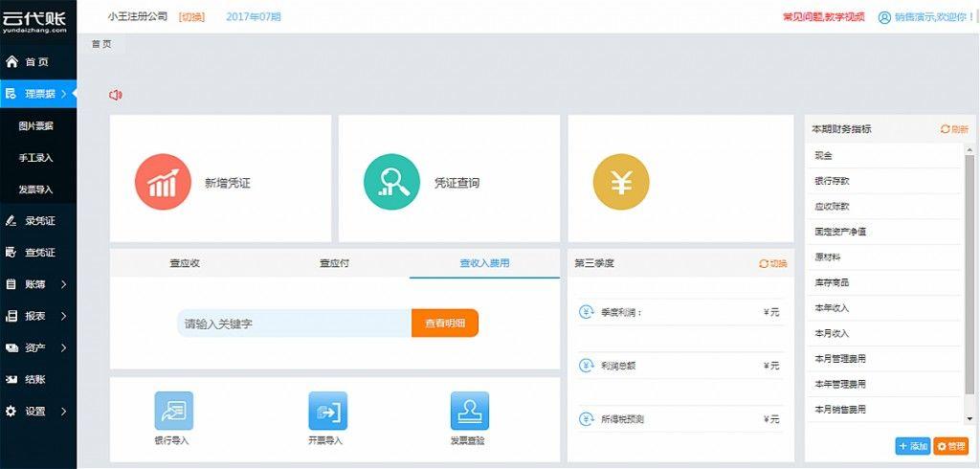Screen dimensions: 980x469
Task: Click the 理票据 sidebar icon
Action: [x=11, y=94]
